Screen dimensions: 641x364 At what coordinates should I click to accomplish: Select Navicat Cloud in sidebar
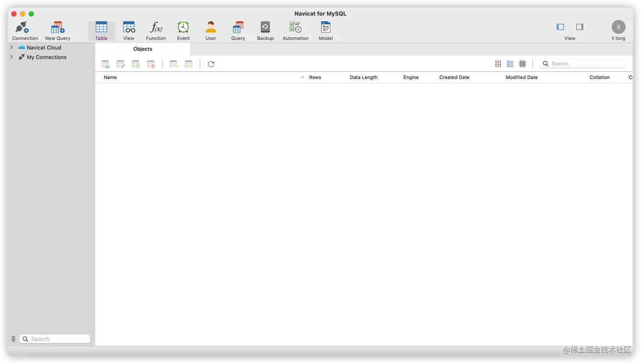point(44,47)
